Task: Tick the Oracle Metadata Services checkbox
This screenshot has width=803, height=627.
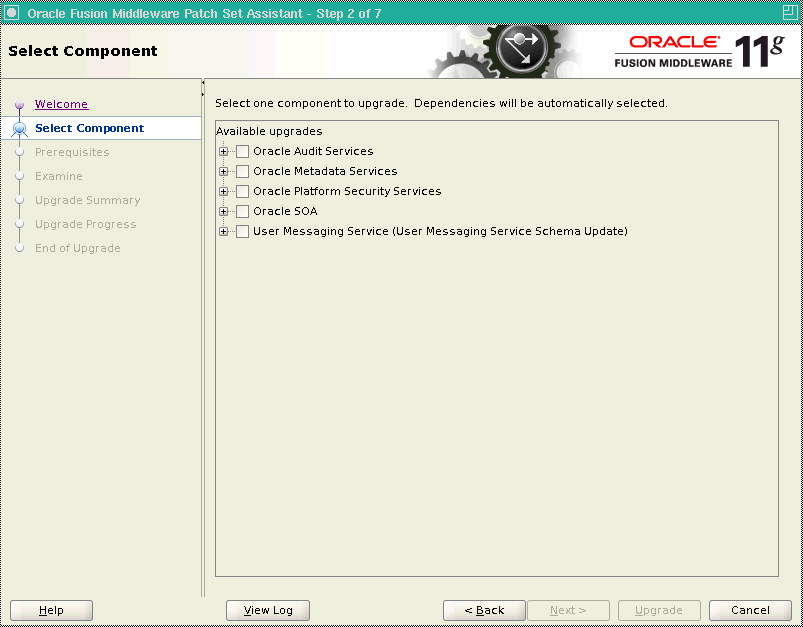Action: click(x=242, y=171)
